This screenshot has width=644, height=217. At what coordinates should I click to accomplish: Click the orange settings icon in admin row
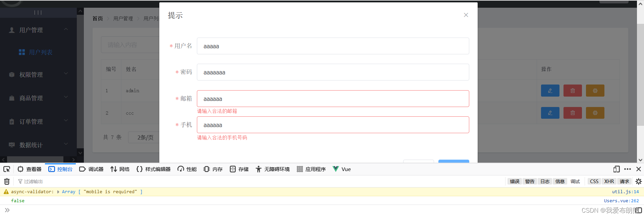(595, 91)
